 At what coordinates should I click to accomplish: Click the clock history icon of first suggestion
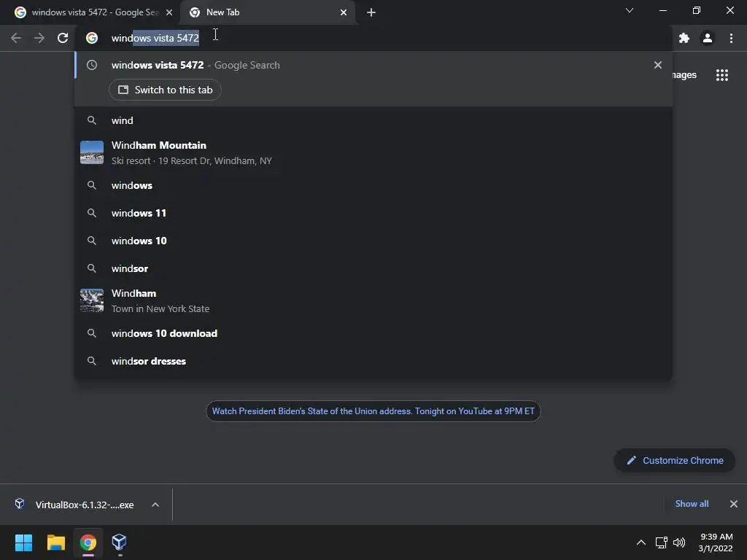click(x=92, y=65)
